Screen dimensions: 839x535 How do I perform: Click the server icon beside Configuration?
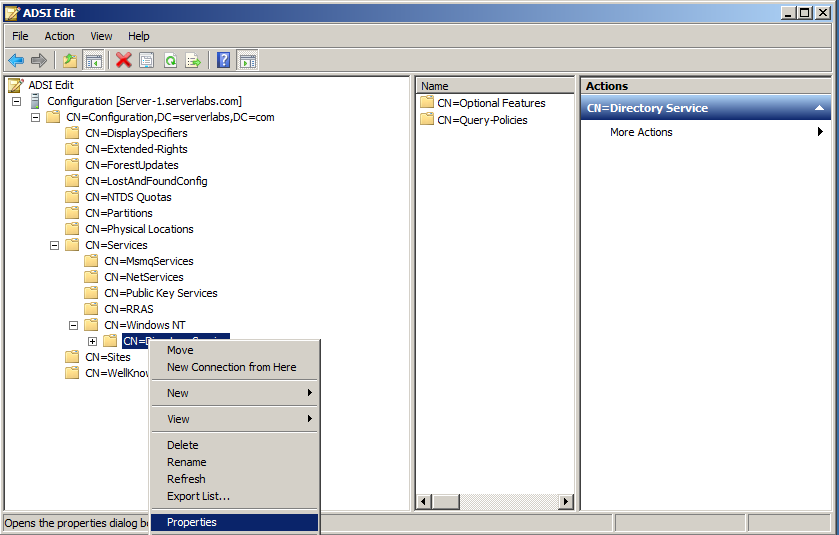[35, 101]
